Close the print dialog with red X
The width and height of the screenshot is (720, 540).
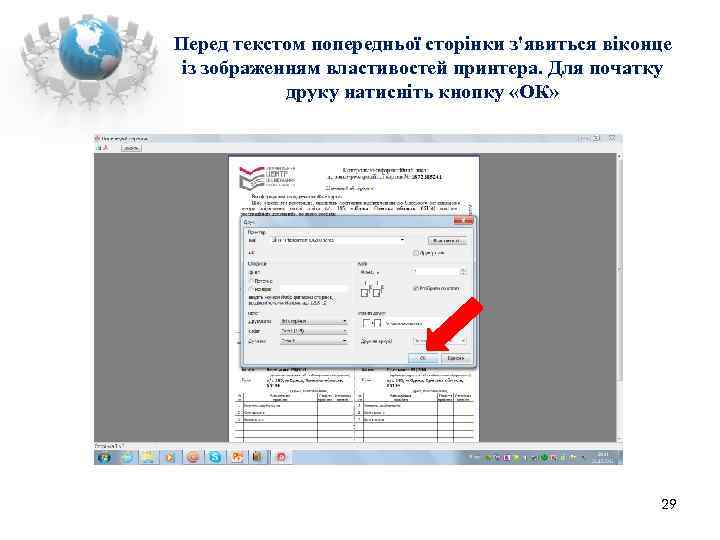(463, 221)
